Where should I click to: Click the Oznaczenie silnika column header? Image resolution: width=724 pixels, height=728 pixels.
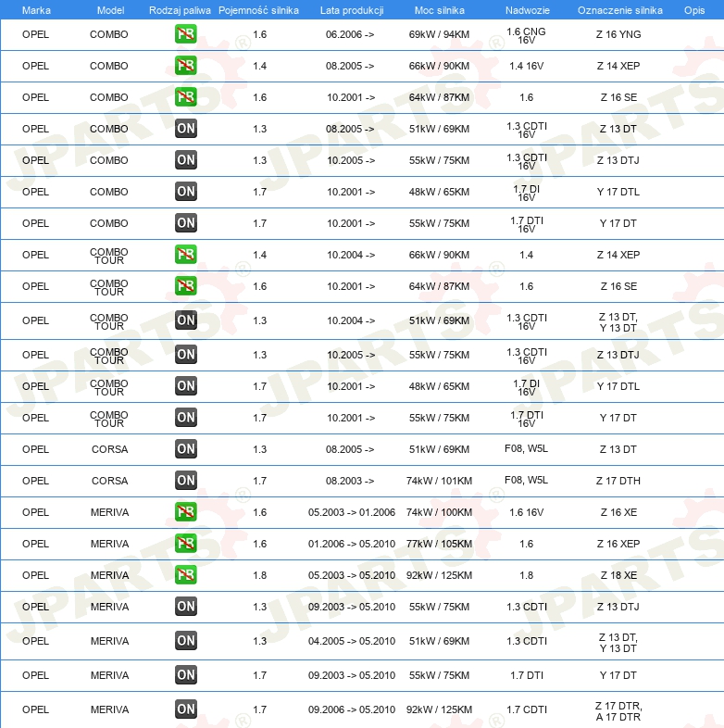(620, 10)
